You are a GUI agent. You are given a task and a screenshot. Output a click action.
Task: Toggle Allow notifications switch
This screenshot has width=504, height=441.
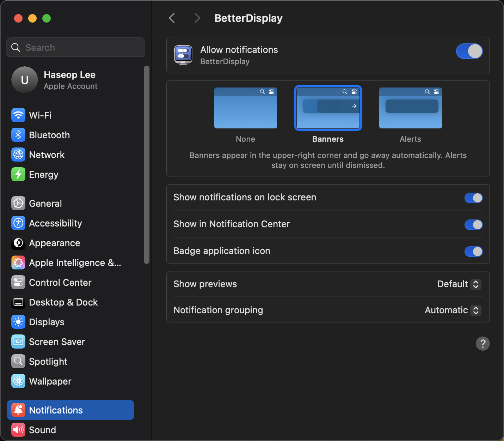click(x=469, y=51)
